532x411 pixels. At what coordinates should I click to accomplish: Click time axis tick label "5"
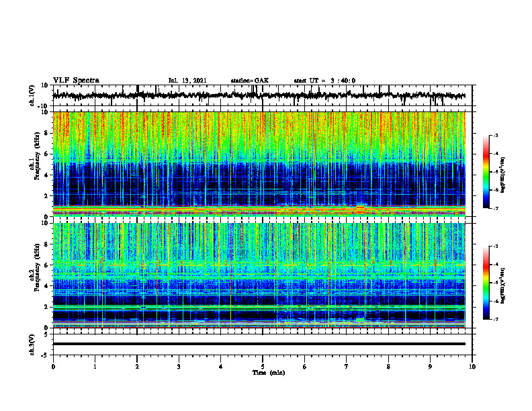click(x=263, y=367)
